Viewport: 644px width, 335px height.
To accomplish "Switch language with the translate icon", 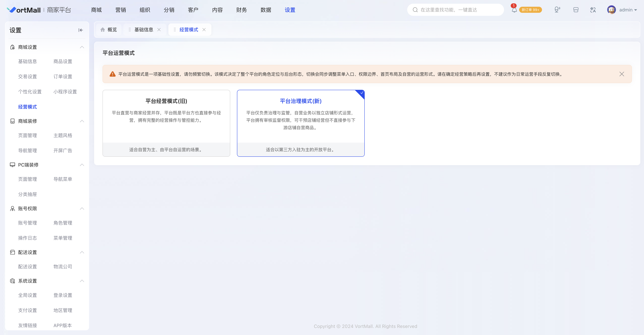I will tap(593, 10).
